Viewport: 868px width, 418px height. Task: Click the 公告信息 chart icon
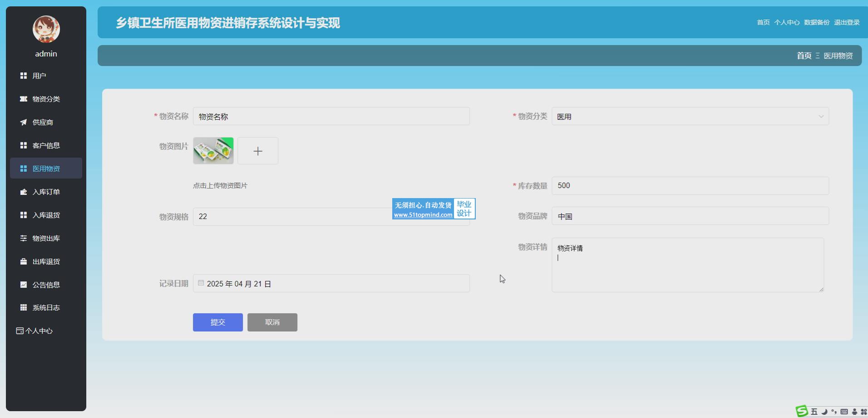[24, 285]
